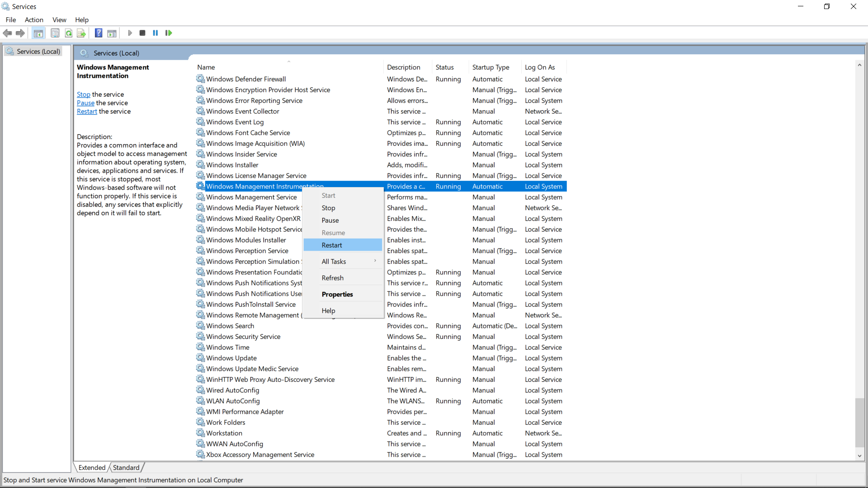Sort by the Log On As column header
The height and width of the screenshot is (488, 868).
pos(544,67)
